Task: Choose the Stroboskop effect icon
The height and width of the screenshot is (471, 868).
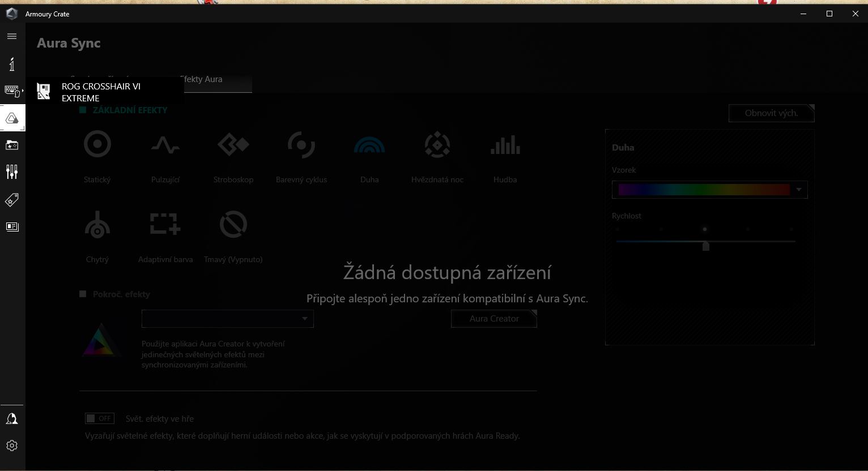Action: [x=233, y=145]
